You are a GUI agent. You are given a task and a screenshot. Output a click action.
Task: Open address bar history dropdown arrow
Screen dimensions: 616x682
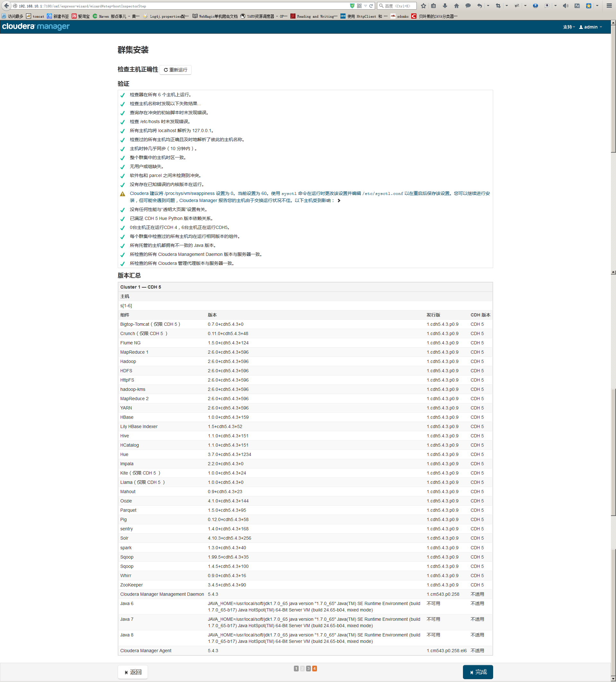click(365, 6)
